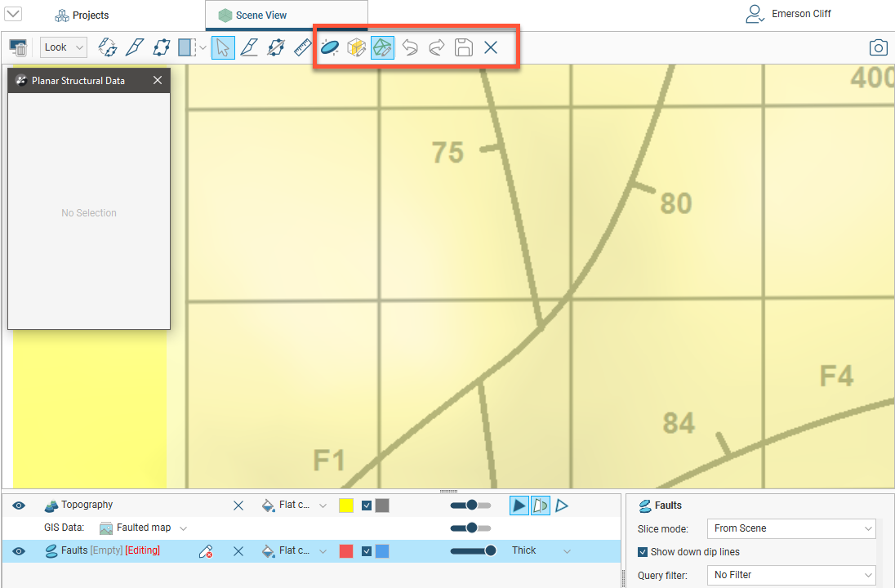Save edits with the floppy disk icon
The height and width of the screenshot is (588, 895).
click(464, 47)
